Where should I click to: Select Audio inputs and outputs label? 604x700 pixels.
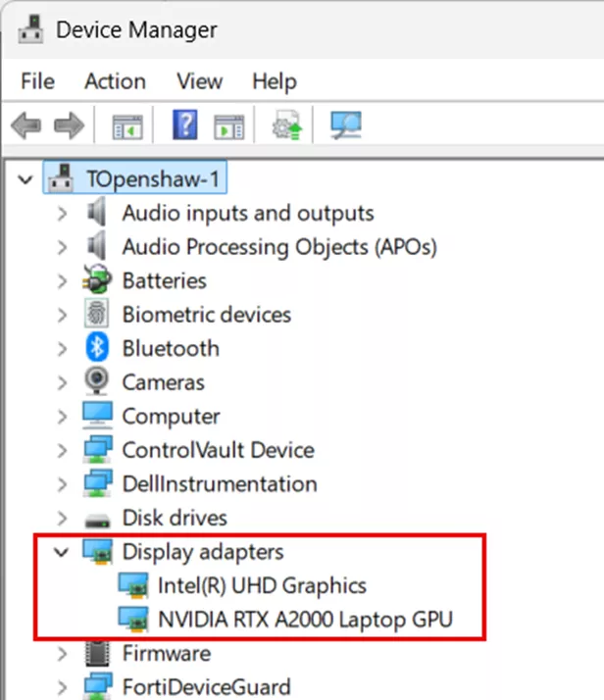pyautogui.click(x=248, y=214)
